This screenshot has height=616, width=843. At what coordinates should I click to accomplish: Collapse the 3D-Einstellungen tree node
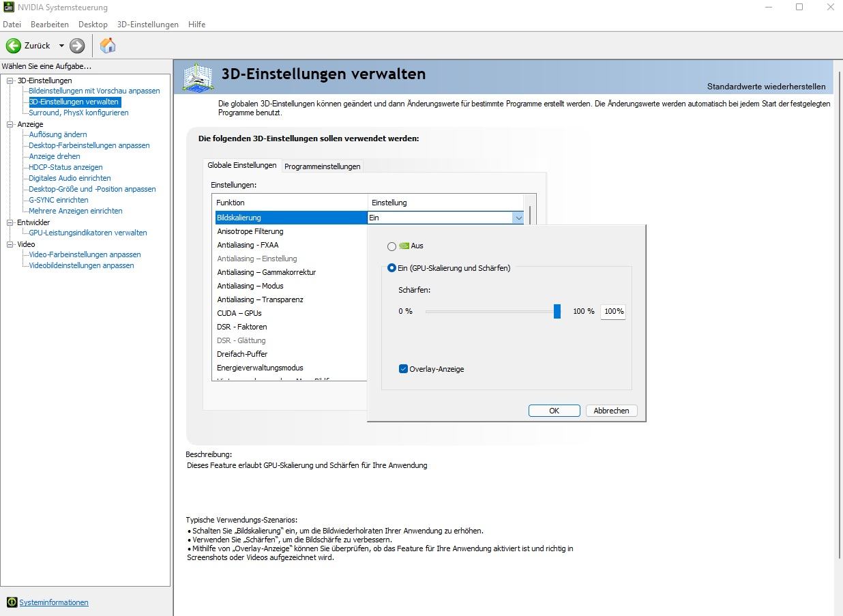[x=10, y=80]
